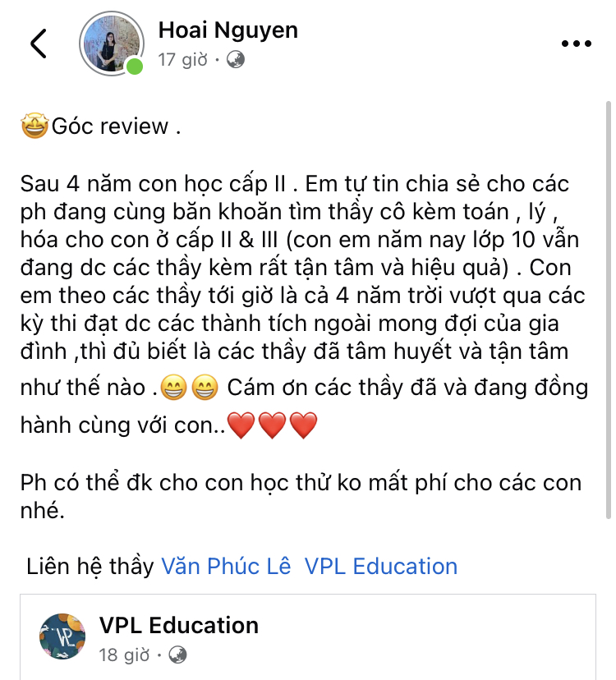Open the shared VPL Education post card

pyautogui.click(x=308, y=637)
